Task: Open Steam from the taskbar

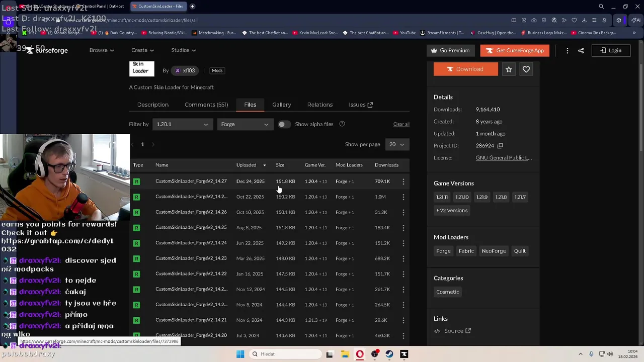Action: tap(389, 354)
